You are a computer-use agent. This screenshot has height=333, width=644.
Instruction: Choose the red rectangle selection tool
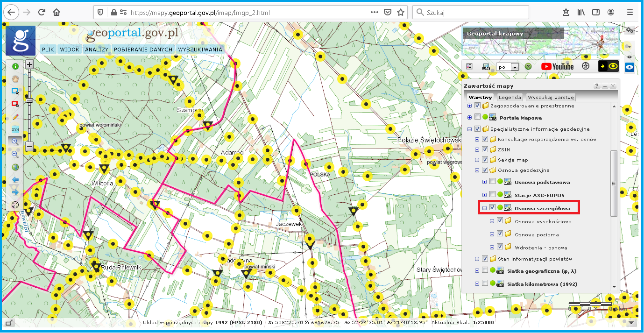click(15, 104)
